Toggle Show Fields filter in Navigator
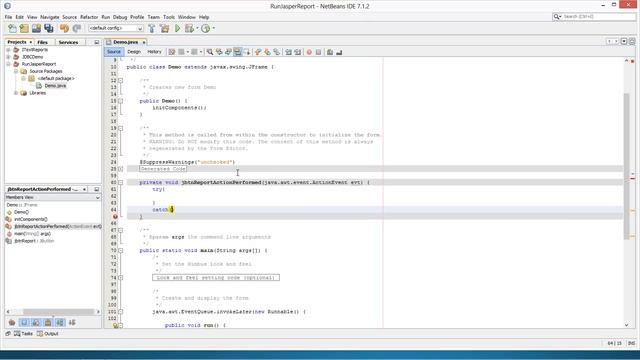640x360 pixels. click(24, 322)
